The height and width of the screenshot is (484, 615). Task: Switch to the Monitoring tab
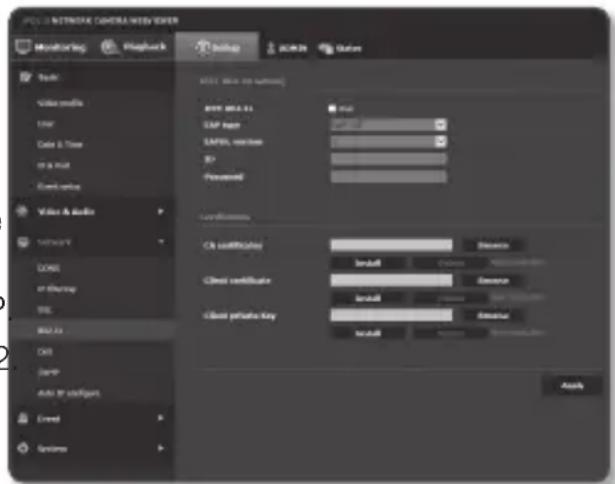[51, 47]
